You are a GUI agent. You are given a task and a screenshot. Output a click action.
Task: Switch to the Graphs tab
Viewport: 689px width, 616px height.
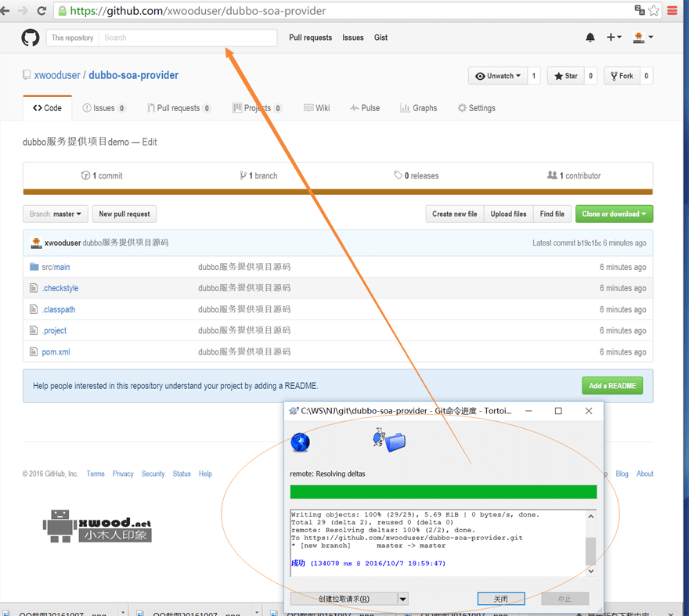pyautogui.click(x=419, y=108)
